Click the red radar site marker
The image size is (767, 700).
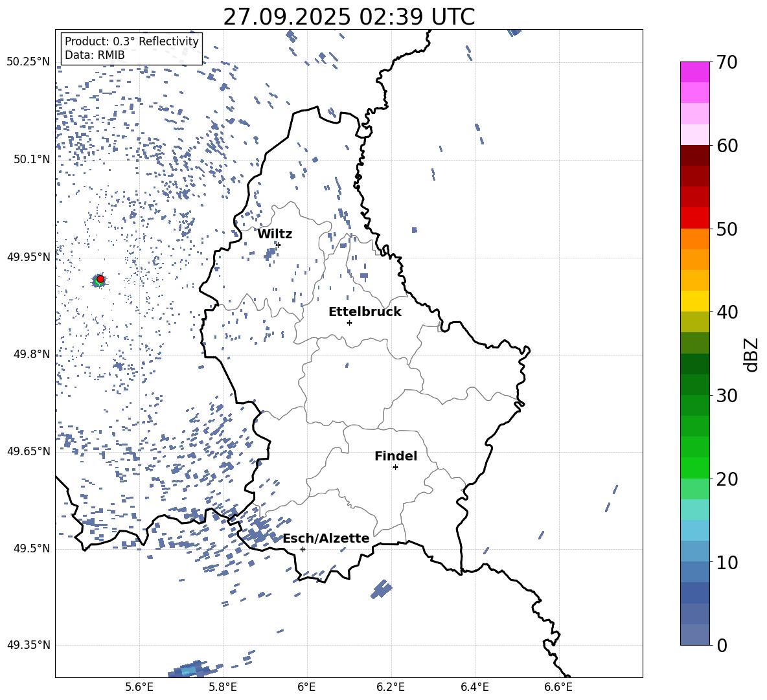(x=100, y=279)
